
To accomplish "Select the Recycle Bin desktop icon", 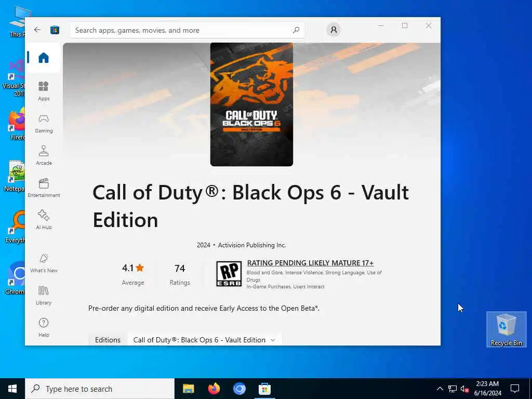I will 506,329.
